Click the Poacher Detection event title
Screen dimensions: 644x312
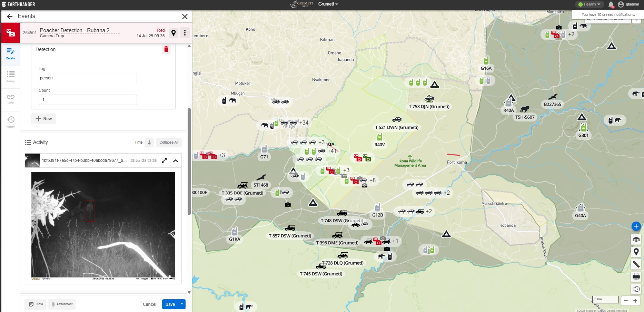pyautogui.click(x=75, y=30)
